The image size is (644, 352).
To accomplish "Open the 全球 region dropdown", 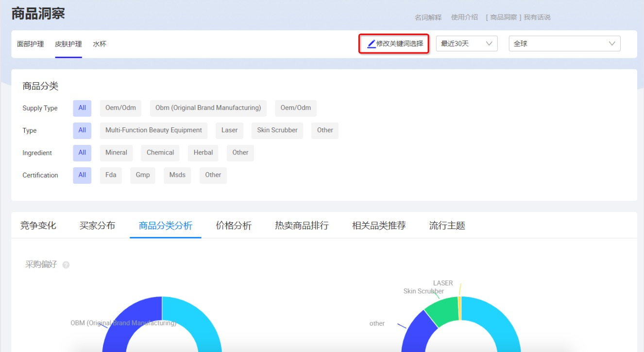I will click(x=564, y=44).
